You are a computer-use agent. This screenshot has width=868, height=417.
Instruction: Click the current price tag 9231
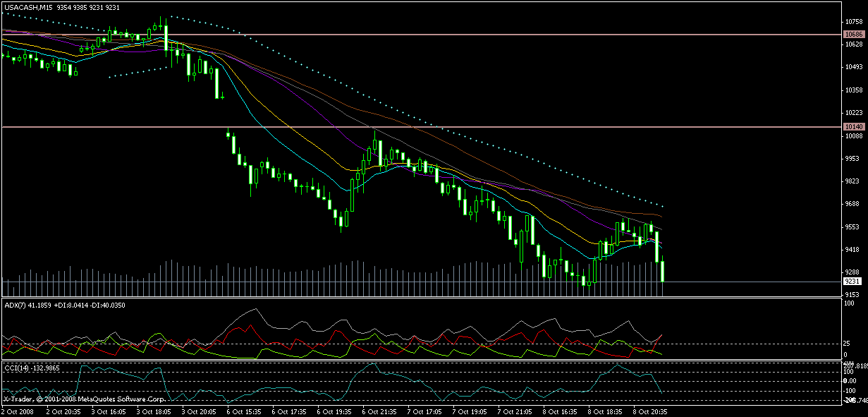coord(852,281)
